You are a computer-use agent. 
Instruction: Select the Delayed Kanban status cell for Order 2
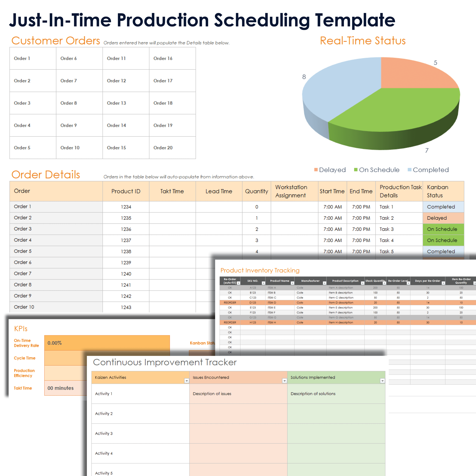443,218
